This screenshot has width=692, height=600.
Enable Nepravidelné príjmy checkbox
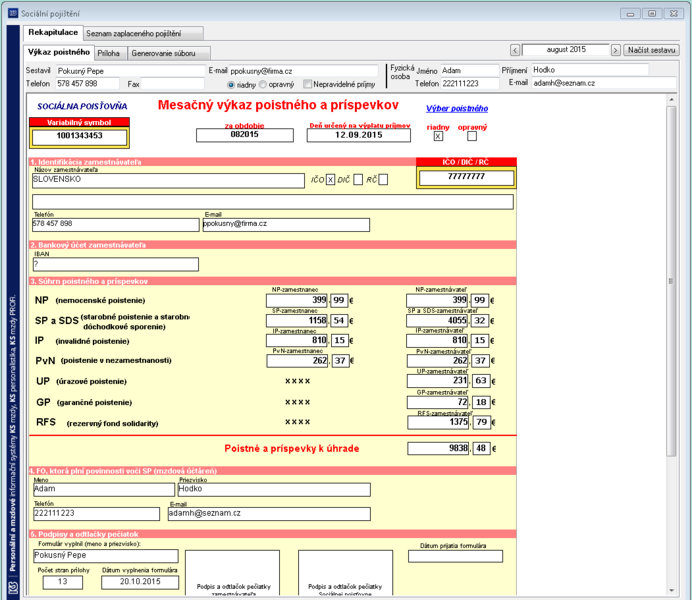coord(308,84)
